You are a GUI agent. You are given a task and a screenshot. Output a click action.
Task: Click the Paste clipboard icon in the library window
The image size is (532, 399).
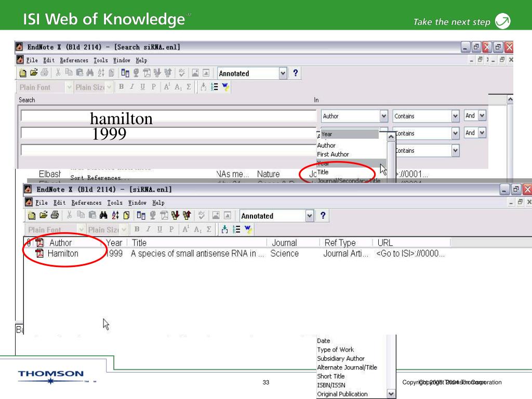coord(92,216)
